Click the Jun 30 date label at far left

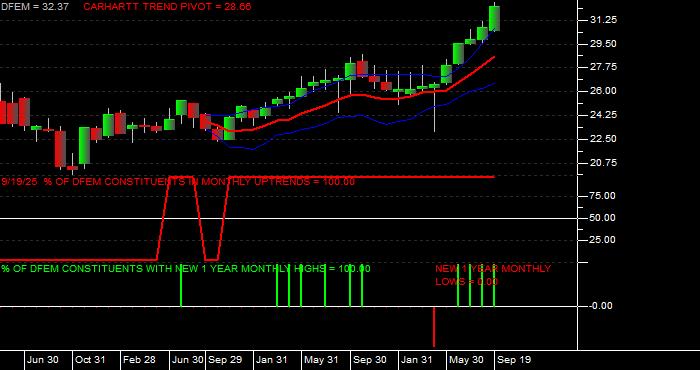click(x=42, y=359)
